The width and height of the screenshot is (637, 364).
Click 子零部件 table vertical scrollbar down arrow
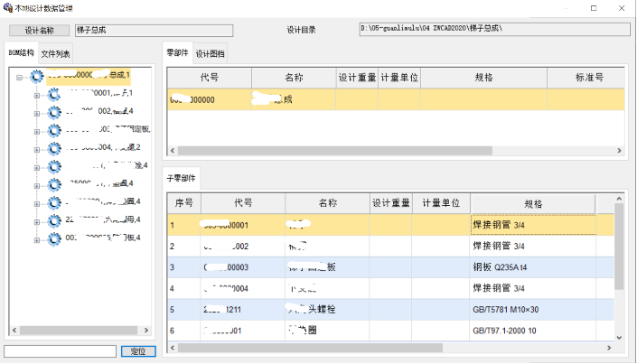[619, 337]
